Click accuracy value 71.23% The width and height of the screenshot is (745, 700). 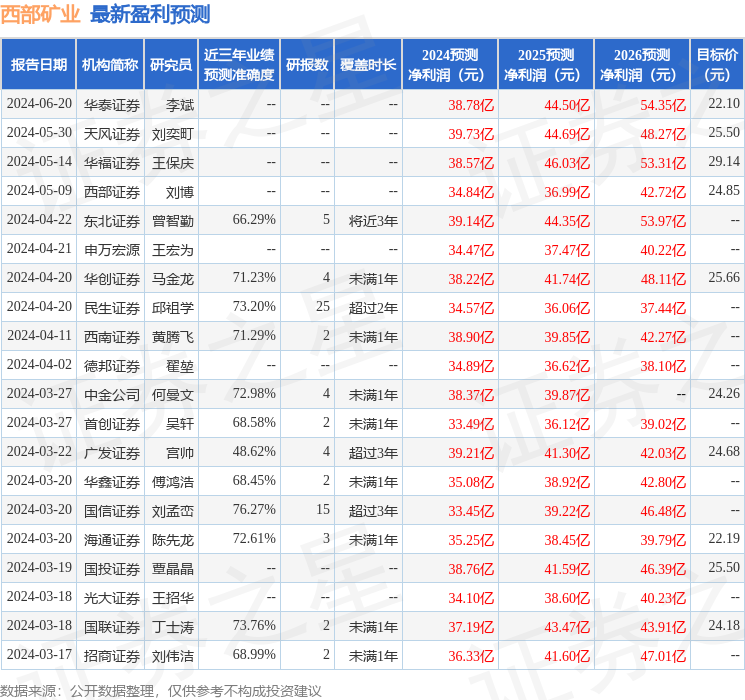tap(254, 278)
